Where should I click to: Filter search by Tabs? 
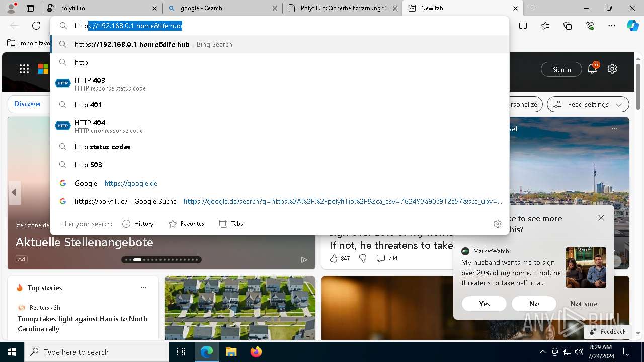(231, 224)
